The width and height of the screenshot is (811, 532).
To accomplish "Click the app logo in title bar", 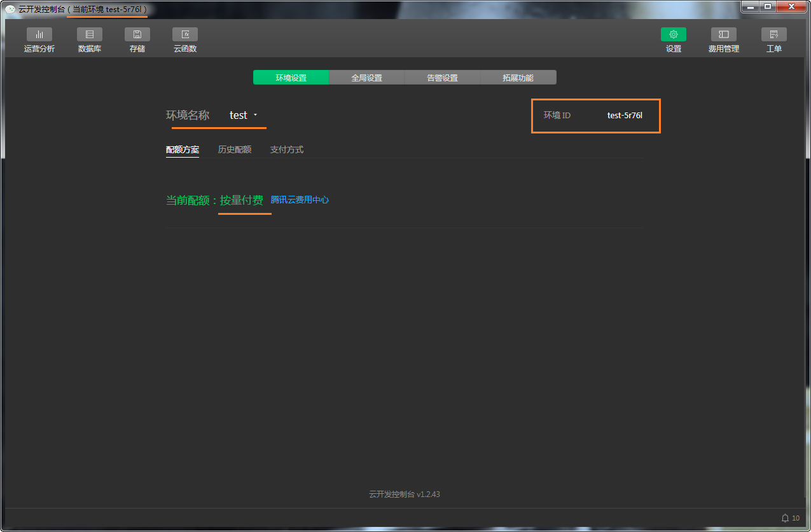I will point(10,9).
